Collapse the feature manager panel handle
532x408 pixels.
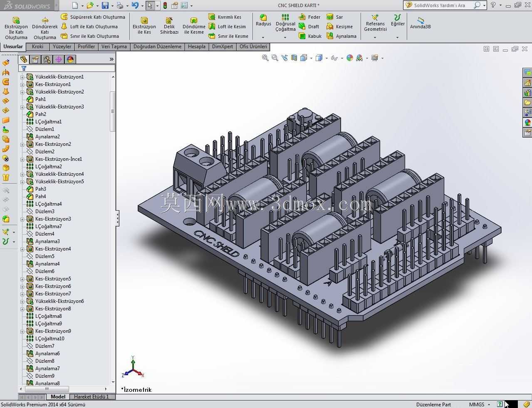(x=117, y=218)
